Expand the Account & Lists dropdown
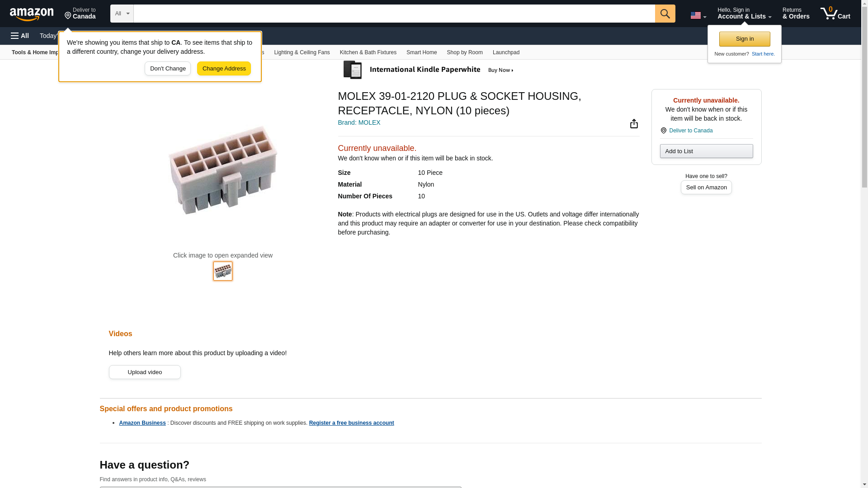 pos(744,14)
